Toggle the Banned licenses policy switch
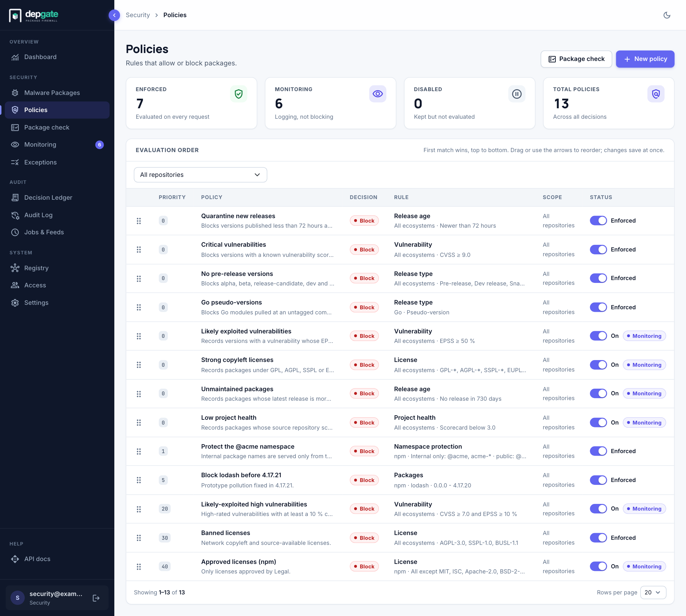 [x=598, y=538]
